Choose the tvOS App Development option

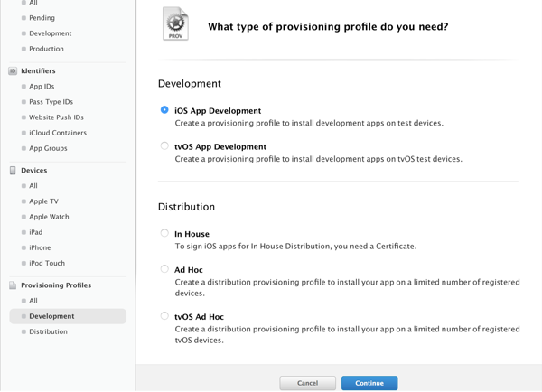[164, 145]
